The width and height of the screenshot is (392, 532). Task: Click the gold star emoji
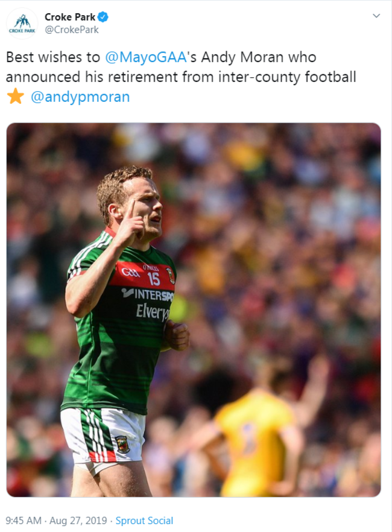[x=15, y=96]
